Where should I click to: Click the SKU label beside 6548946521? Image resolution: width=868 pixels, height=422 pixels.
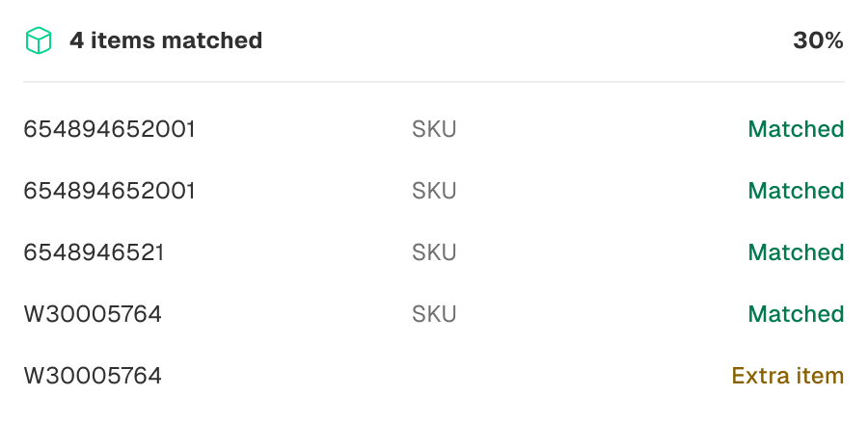click(x=434, y=252)
